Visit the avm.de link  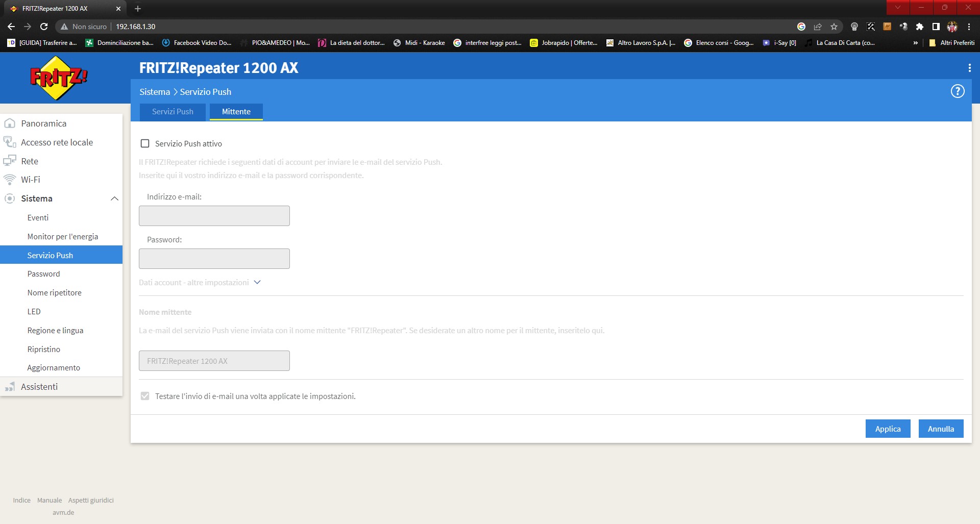63,512
